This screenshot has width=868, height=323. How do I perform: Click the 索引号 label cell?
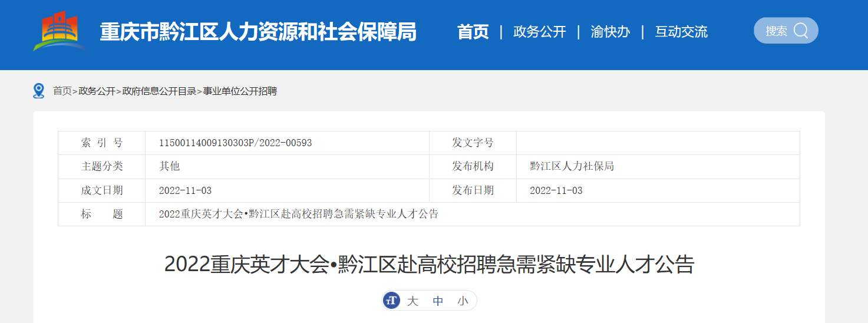pyautogui.click(x=102, y=143)
